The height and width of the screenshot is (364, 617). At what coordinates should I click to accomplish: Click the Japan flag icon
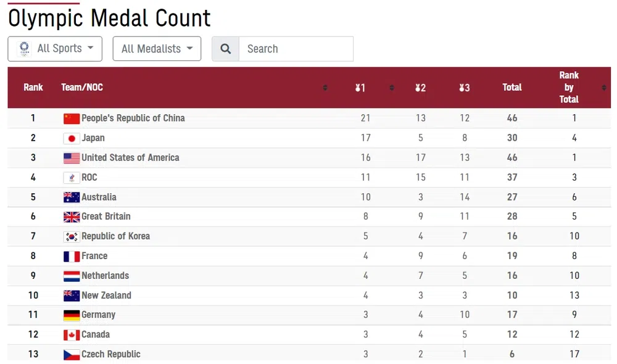point(72,138)
